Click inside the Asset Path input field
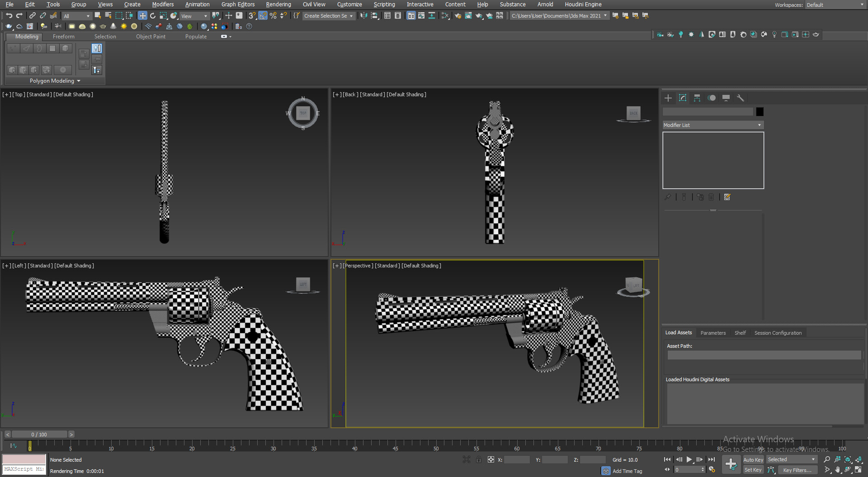This screenshot has height=477, width=868. pyautogui.click(x=764, y=355)
